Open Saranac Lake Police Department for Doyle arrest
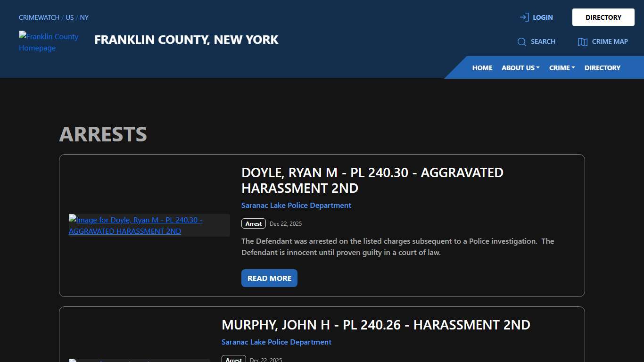This screenshot has width=644, height=362. (x=296, y=205)
